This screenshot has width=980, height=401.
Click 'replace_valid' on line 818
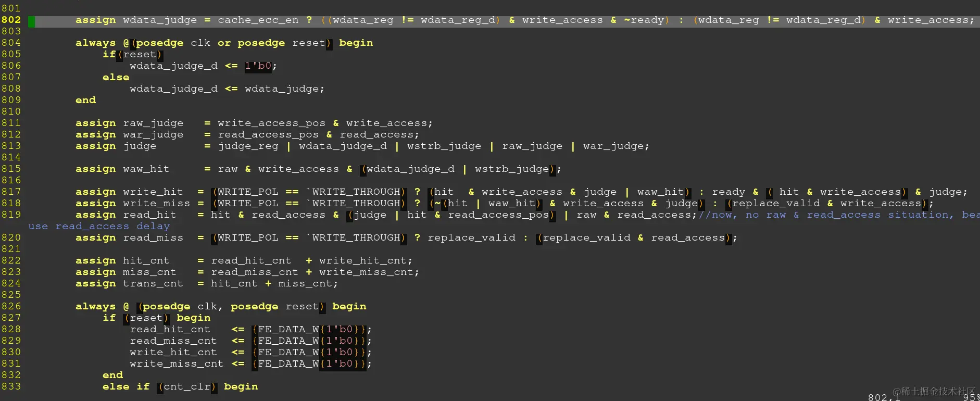coord(776,203)
